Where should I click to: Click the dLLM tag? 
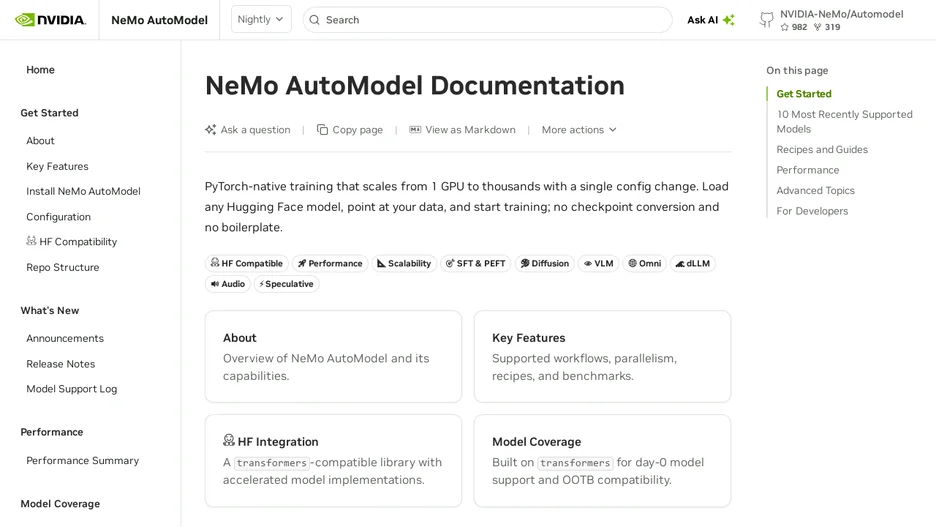pyautogui.click(x=692, y=263)
